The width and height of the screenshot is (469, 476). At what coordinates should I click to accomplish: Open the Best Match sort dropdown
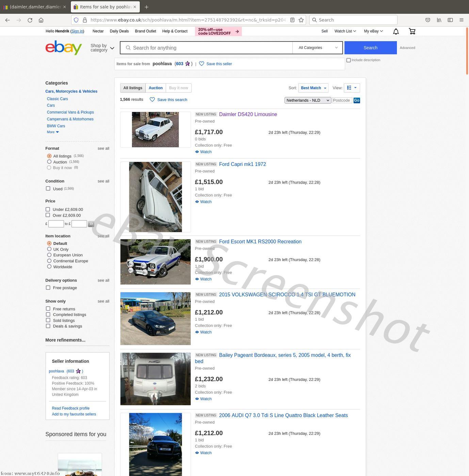313,88
